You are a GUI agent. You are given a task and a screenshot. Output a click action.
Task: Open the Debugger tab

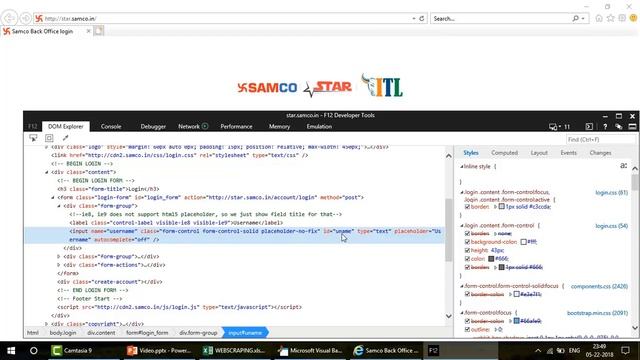point(153,127)
